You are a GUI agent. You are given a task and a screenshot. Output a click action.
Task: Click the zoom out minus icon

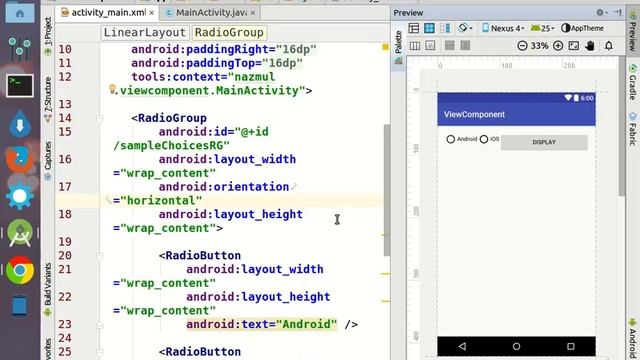pos(522,46)
